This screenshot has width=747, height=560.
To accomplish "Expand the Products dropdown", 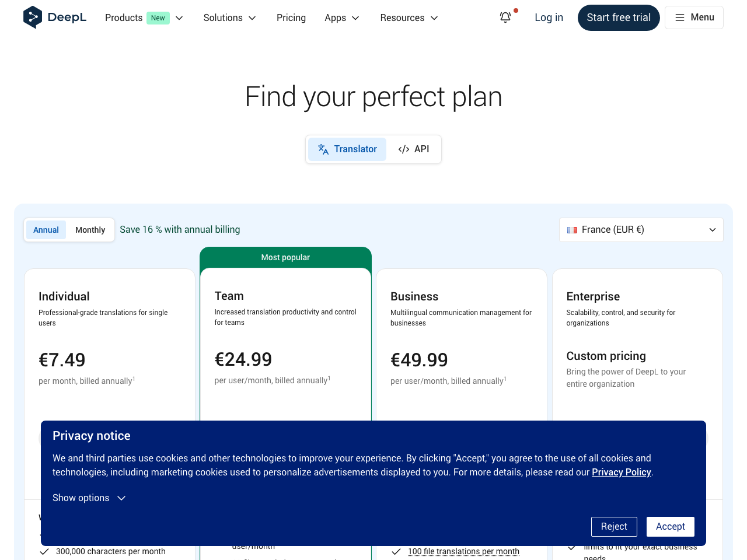I will pos(179,18).
